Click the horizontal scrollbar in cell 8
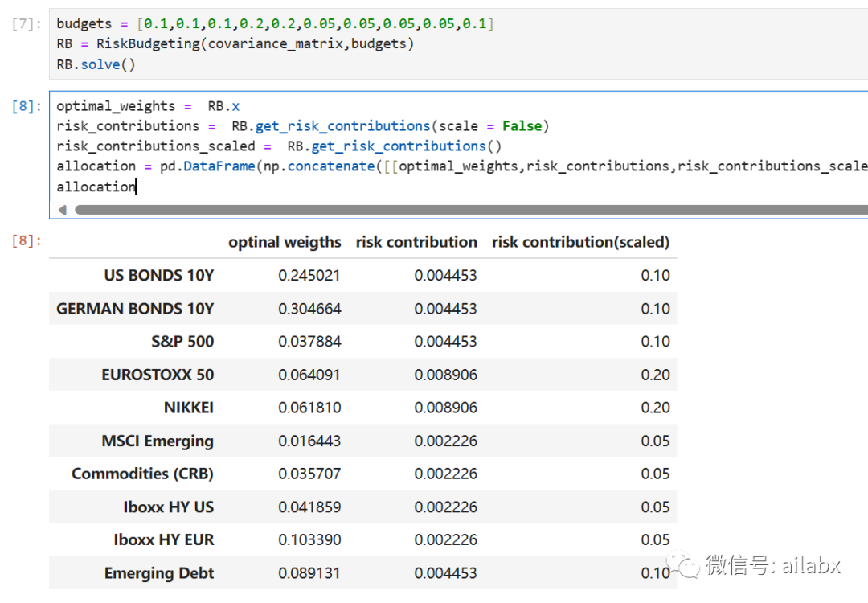Screen dimensions: 868x603 click(x=471, y=210)
